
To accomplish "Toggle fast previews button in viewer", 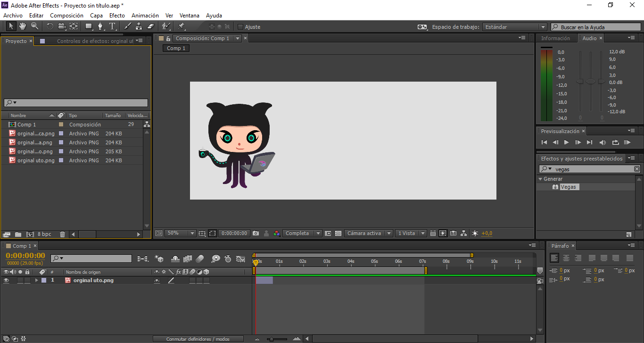I will pyautogui.click(x=443, y=233).
